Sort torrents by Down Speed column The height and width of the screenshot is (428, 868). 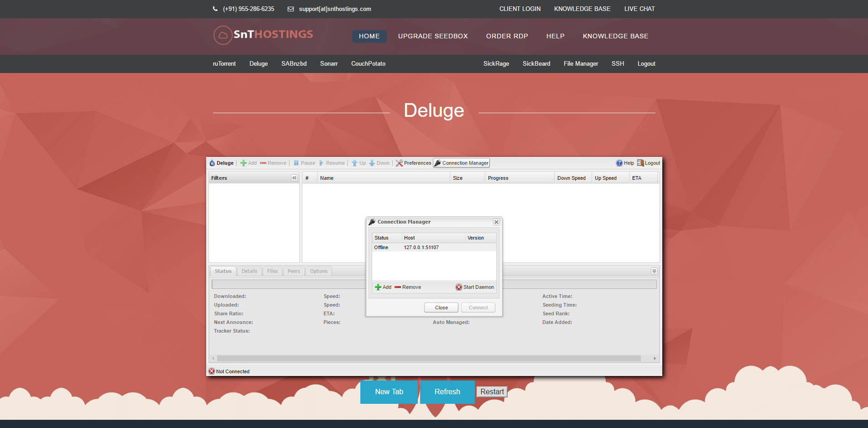click(x=573, y=178)
